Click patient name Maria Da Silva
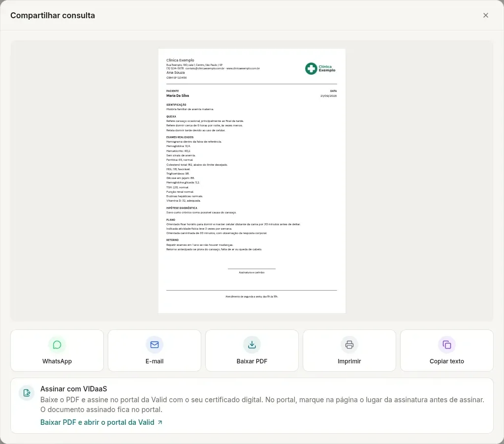Image resolution: width=504 pixels, height=444 pixels. (177, 96)
